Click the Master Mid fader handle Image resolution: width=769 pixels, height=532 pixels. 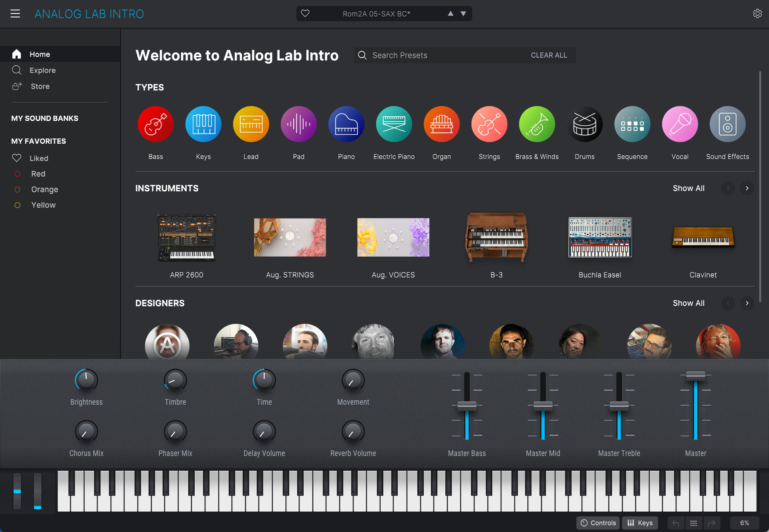(543, 406)
